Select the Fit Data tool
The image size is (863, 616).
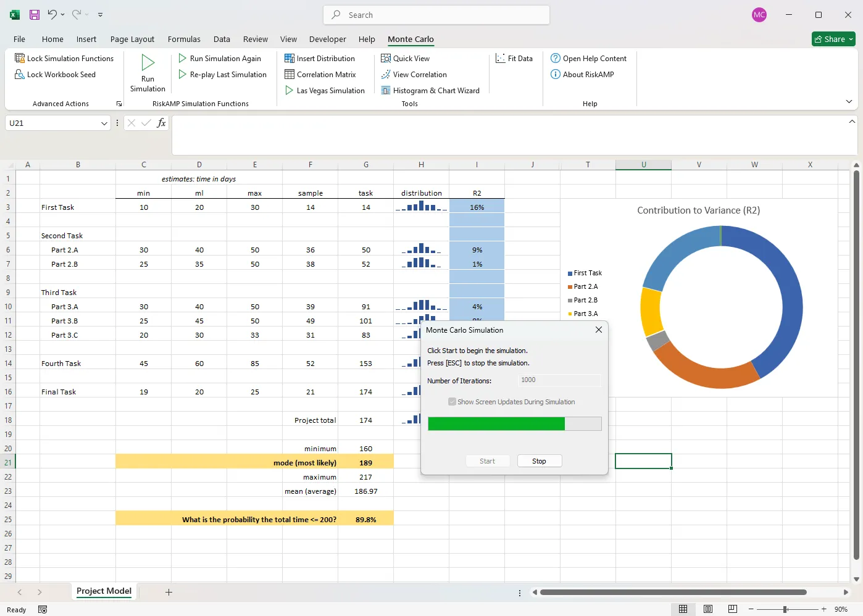click(x=514, y=58)
